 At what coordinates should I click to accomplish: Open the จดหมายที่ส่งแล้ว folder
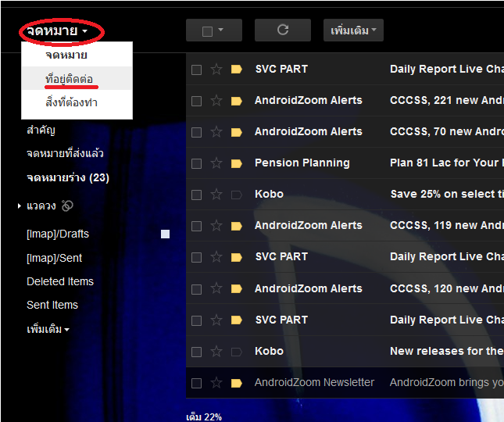pyautogui.click(x=65, y=153)
